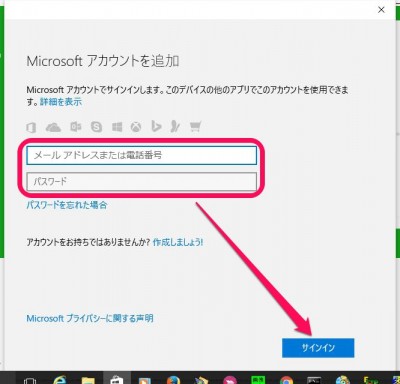Click the Xbox service icon
The height and width of the screenshot is (384, 400).
pos(136,127)
